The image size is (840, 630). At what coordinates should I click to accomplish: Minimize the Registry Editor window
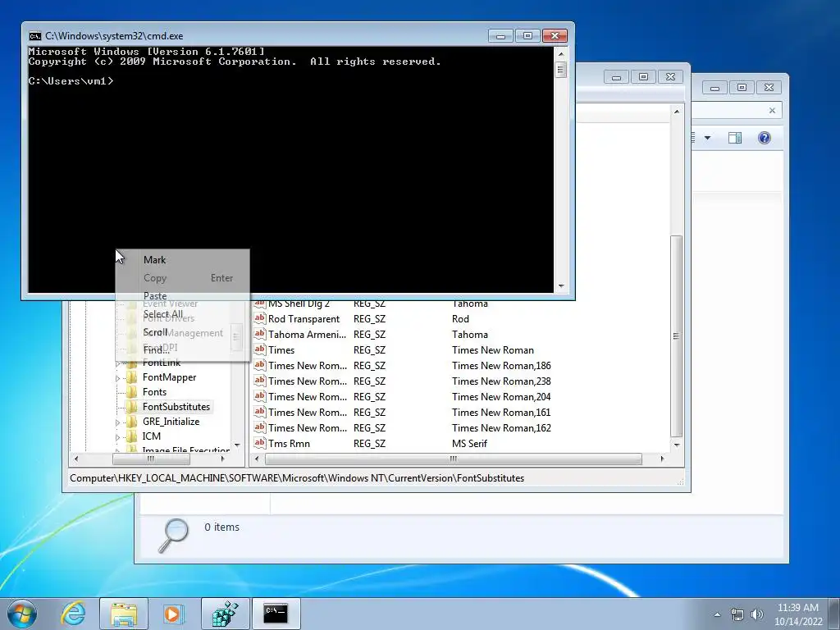click(x=617, y=77)
